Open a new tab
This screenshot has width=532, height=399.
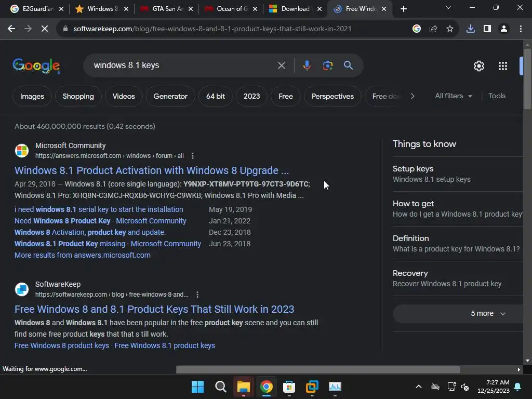403,9
